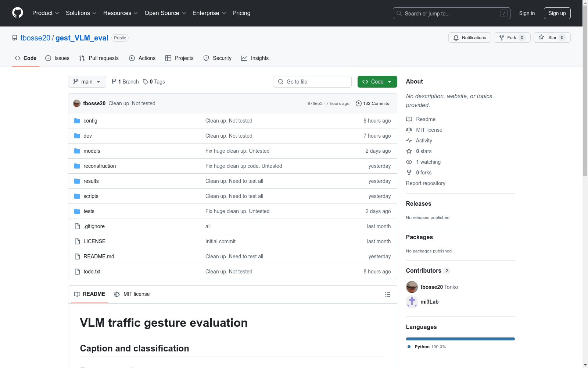Click the README.md file icon

[77, 256]
